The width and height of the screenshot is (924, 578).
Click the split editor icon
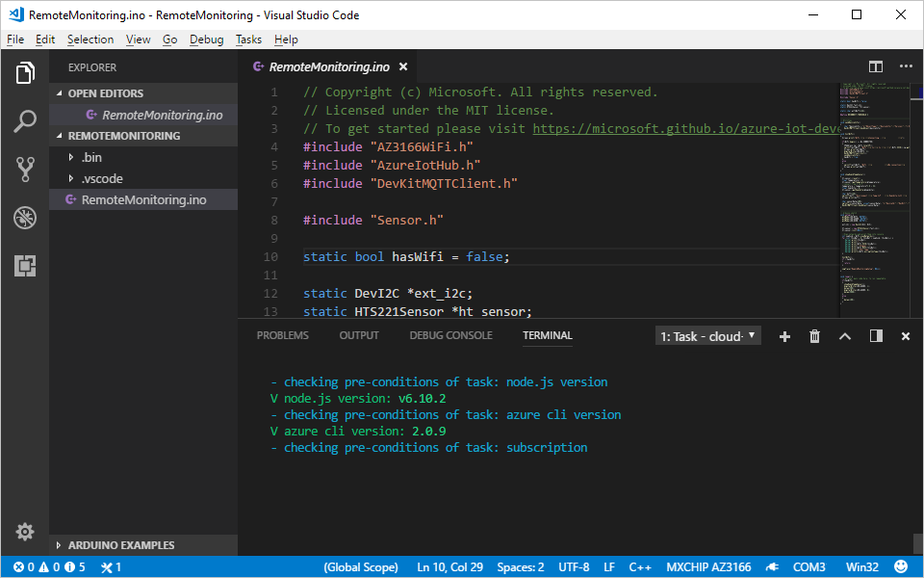(876, 66)
